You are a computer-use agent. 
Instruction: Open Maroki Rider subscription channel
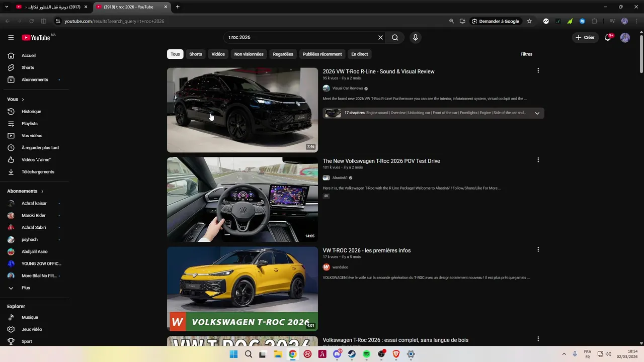(x=34, y=216)
